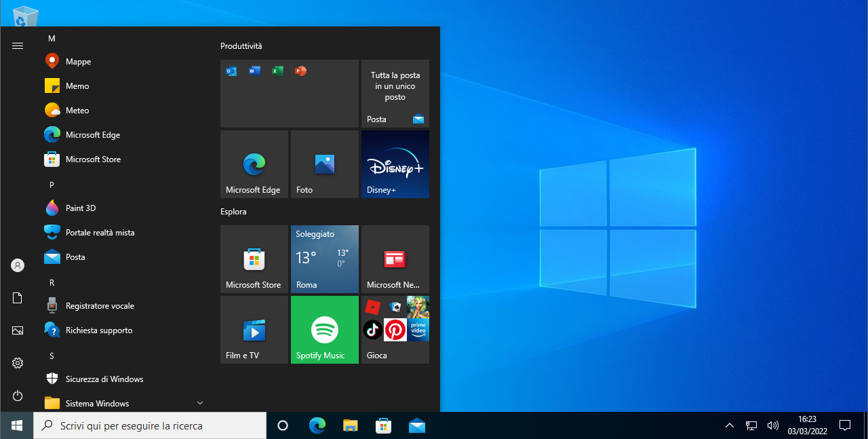This screenshot has width=868, height=439.
Task: Open Microsoft Store from taskbar
Action: point(383,425)
